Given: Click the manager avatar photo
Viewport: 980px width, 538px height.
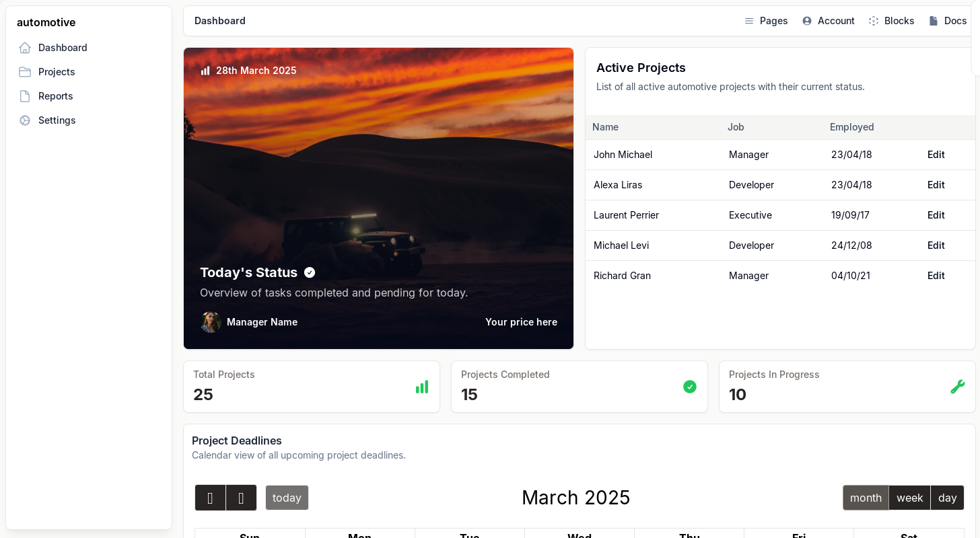Looking at the screenshot, I should click(211, 322).
